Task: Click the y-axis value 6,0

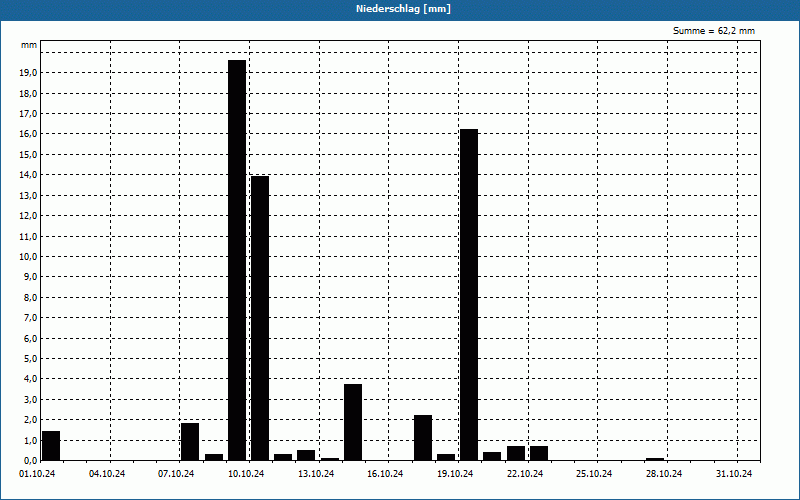Action: [x=31, y=338]
